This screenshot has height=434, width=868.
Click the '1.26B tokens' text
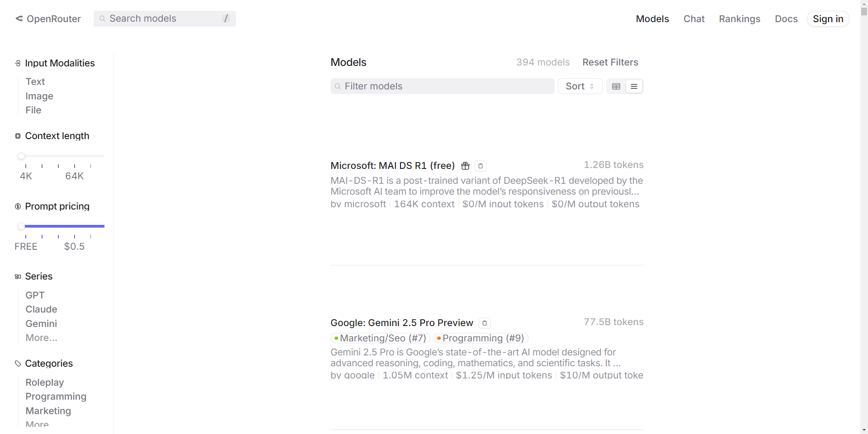click(x=613, y=165)
